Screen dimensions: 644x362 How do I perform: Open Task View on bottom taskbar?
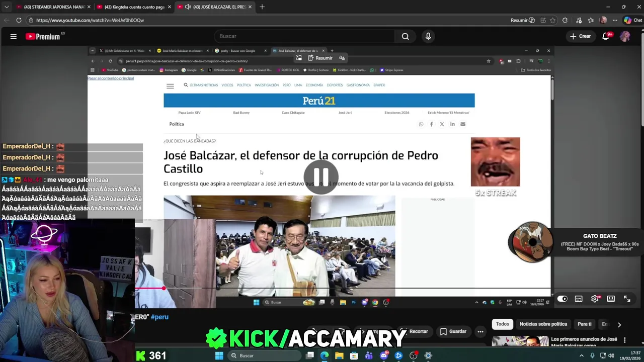point(310,355)
